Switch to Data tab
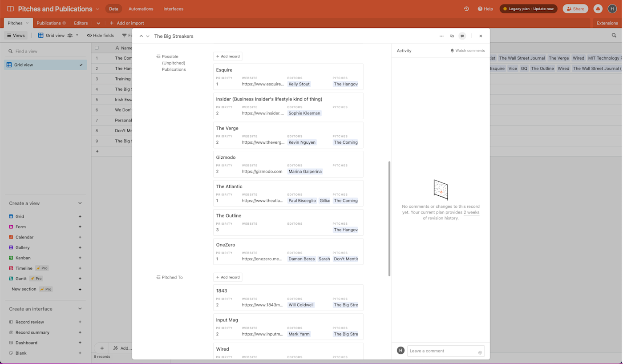Image resolution: width=623 pixels, height=364 pixels. tap(113, 9)
